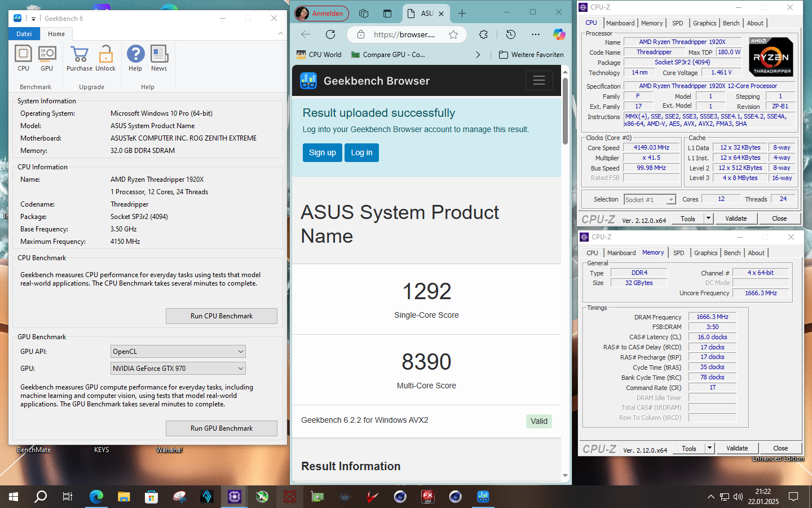Open Windows Start menu
The image size is (812, 508).
tap(14, 497)
